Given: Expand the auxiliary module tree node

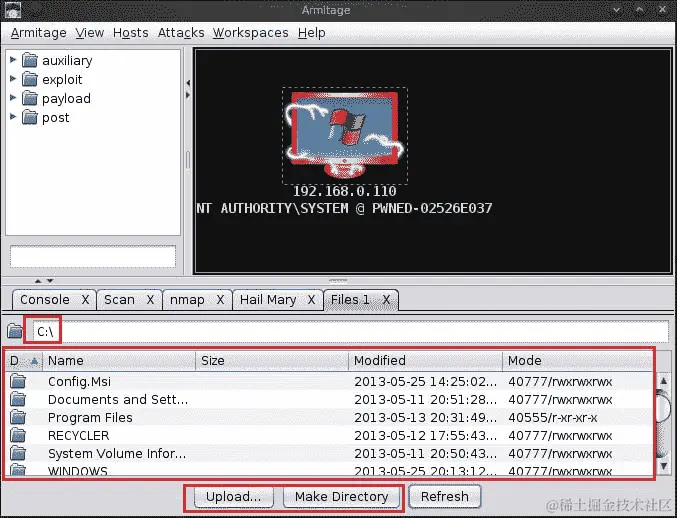Looking at the screenshot, I should click(13, 60).
